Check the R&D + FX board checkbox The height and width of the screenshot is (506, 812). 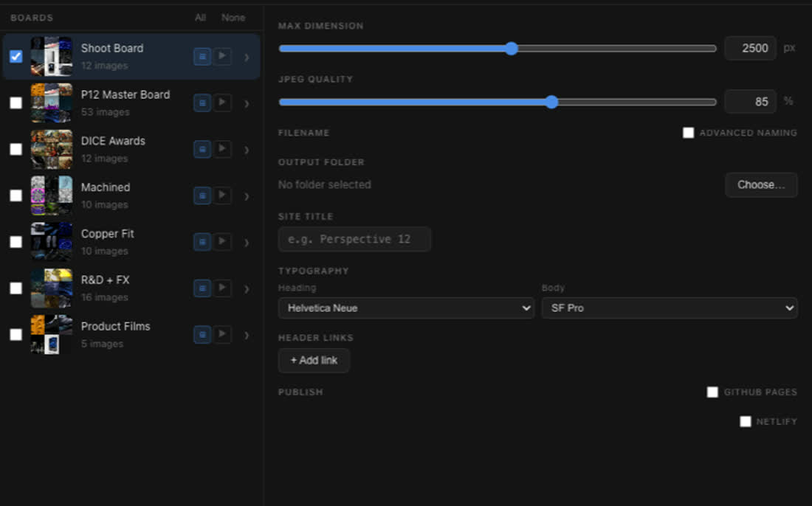point(16,288)
